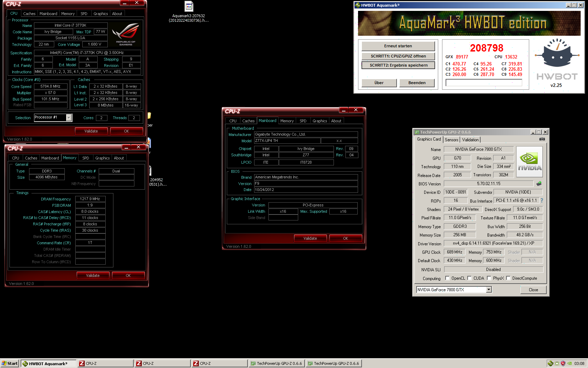Click the DRAM Frequency value 1217.9 MHz
Viewport: 588px width, 368px height.
click(x=90, y=199)
